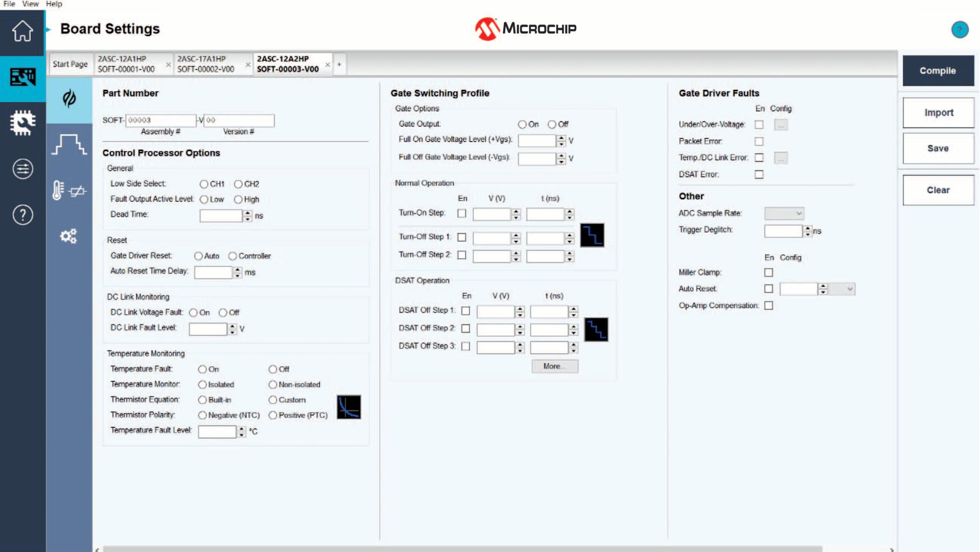Screen dimensions: 980x552
Task: Click the Assembly # input field
Action: [x=161, y=120]
